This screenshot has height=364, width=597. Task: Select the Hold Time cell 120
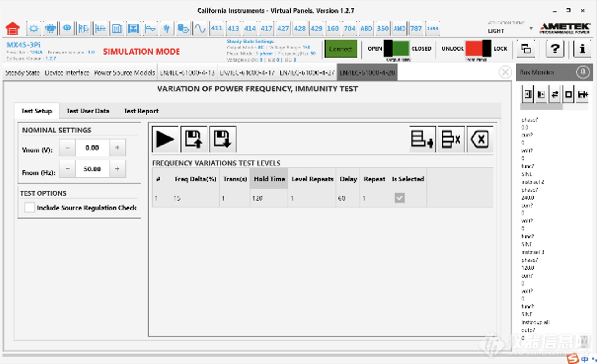click(x=269, y=198)
